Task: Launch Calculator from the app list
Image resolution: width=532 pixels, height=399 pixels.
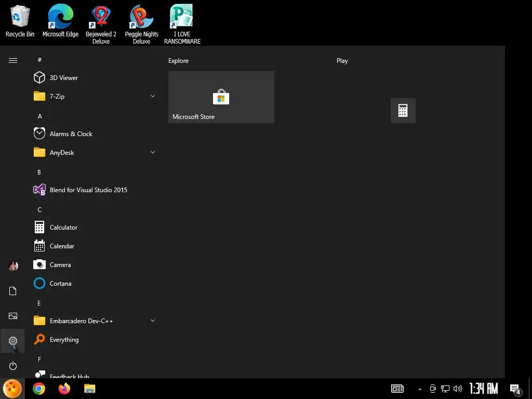Action: (x=95, y=228)
